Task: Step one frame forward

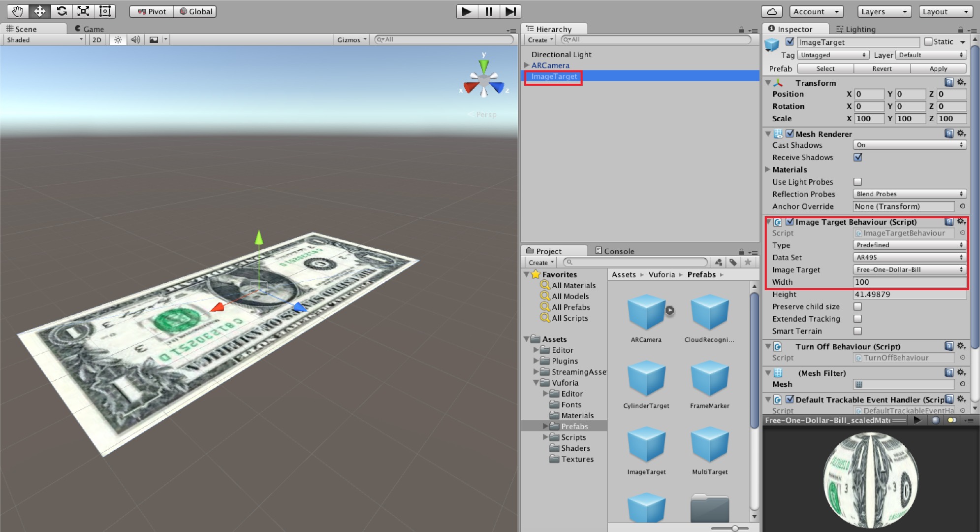Action: point(510,11)
